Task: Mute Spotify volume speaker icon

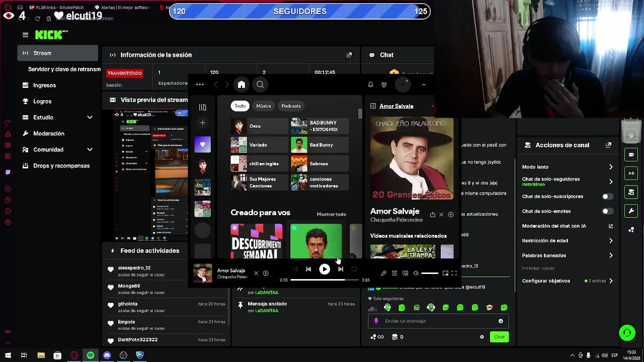Action: (416, 273)
